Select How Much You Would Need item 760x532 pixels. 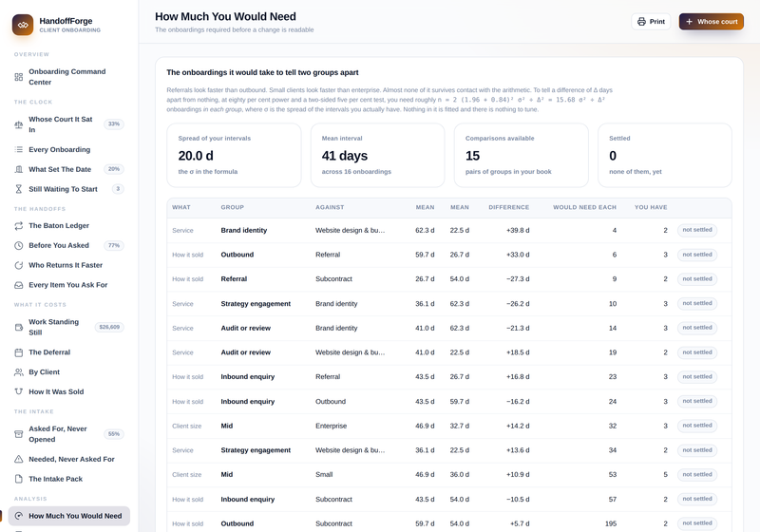(x=68, y=516)
